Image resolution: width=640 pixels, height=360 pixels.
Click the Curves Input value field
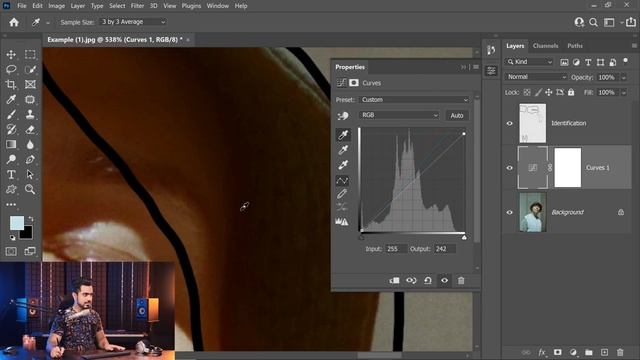[x=396, y=249]
